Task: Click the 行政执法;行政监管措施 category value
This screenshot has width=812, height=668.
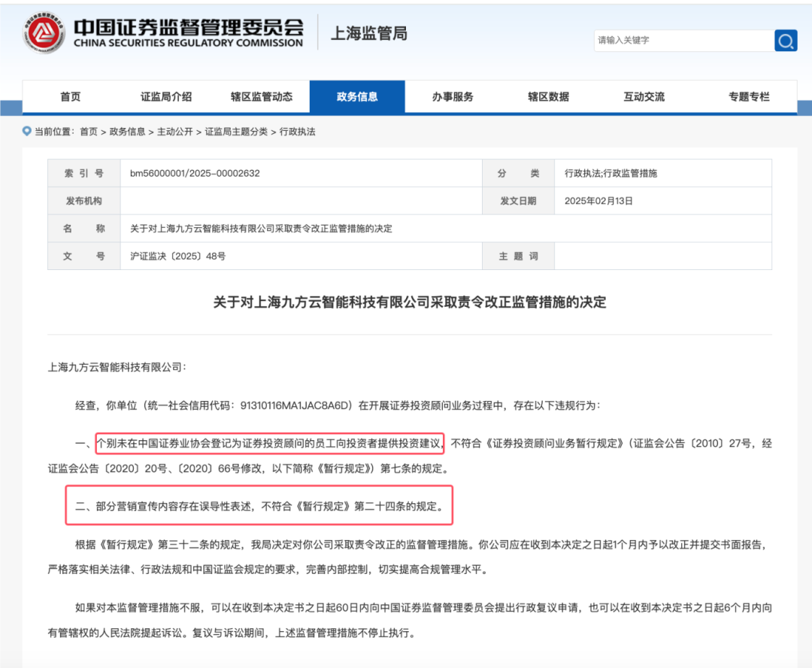Action: click(x=611, y=173)
